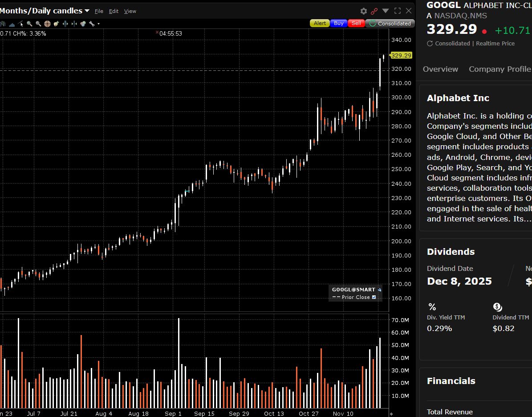Open the File menu
The height and width of the screenshot is (417, 532).
pyautogui.click(x=99, y=11)
